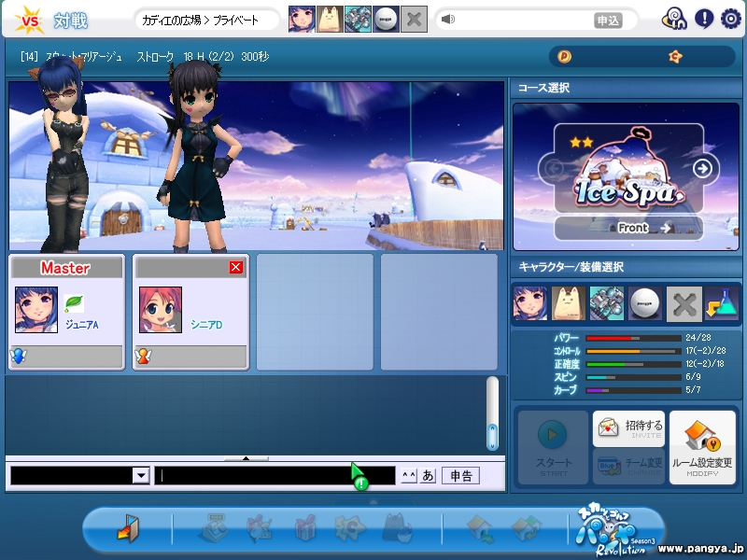Image resolution: width=747 pixels, height=560 pixels.
Task: Kick second player with red X button
Action: 235,267
